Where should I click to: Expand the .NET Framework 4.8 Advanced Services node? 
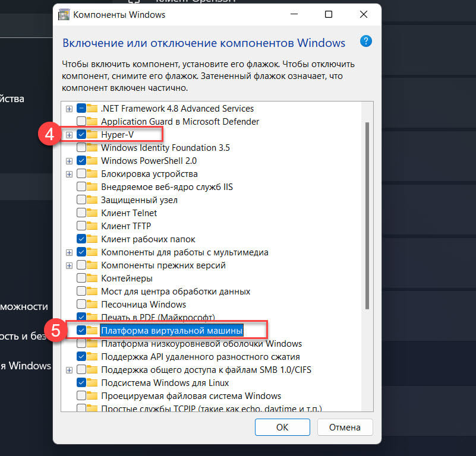pyautogui.click(x=69, y=109)
